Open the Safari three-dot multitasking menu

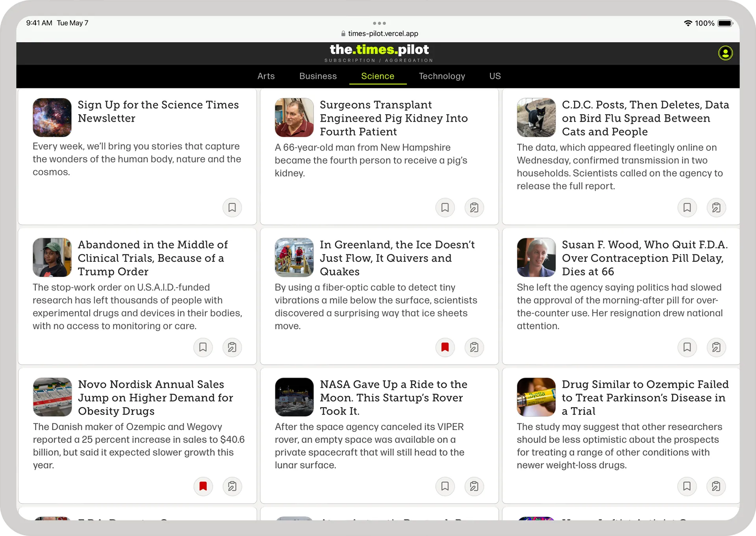tap(379, 23)
